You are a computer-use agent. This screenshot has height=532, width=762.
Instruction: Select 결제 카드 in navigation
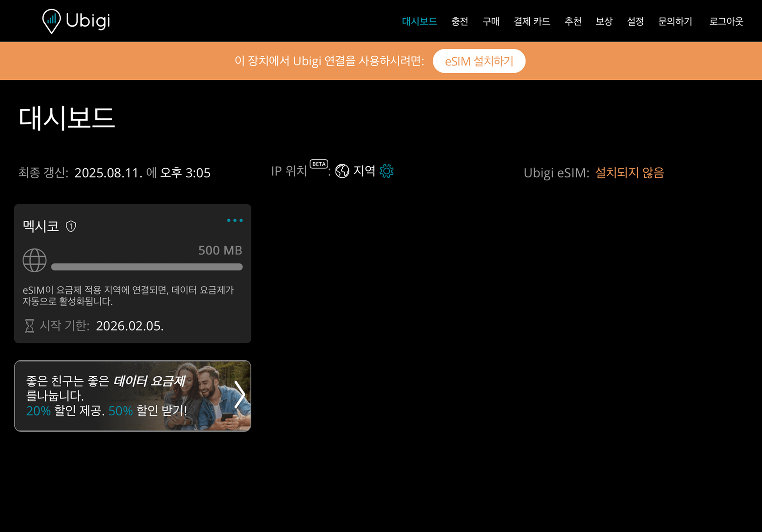tap(532, 21)
